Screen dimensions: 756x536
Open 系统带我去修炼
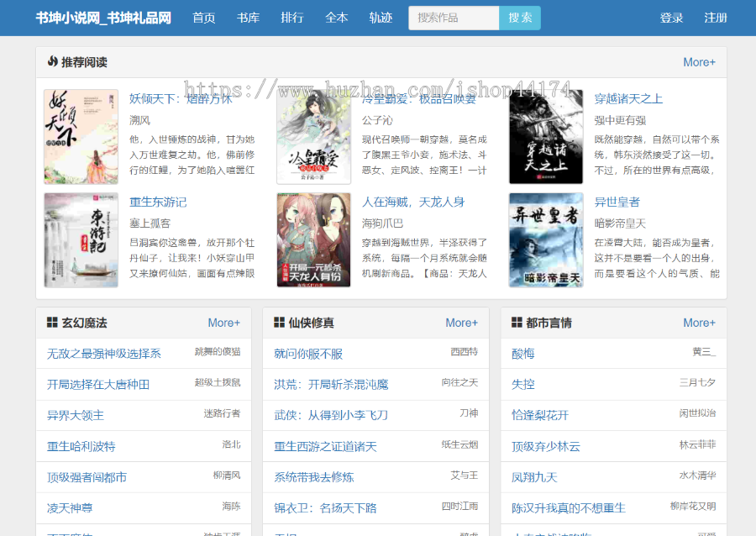point(314,477)
